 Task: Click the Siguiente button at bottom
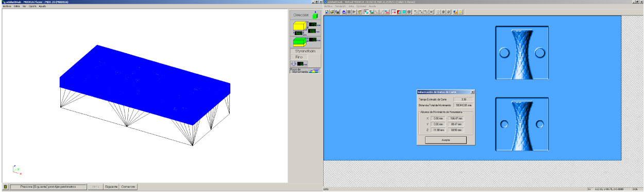(111, 186)
